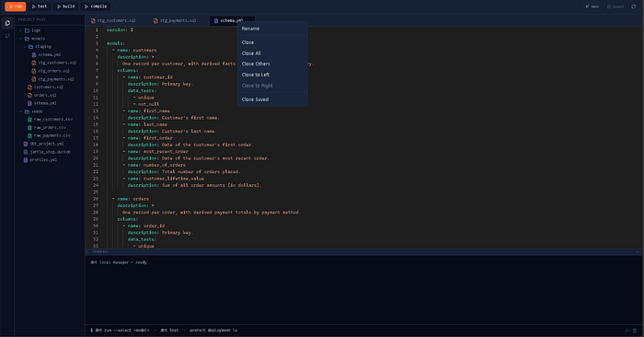Open customers.sql in the file tree
The height and width of the screenshot is (337, 644).
pyautogui.click(x=49, y=87)
